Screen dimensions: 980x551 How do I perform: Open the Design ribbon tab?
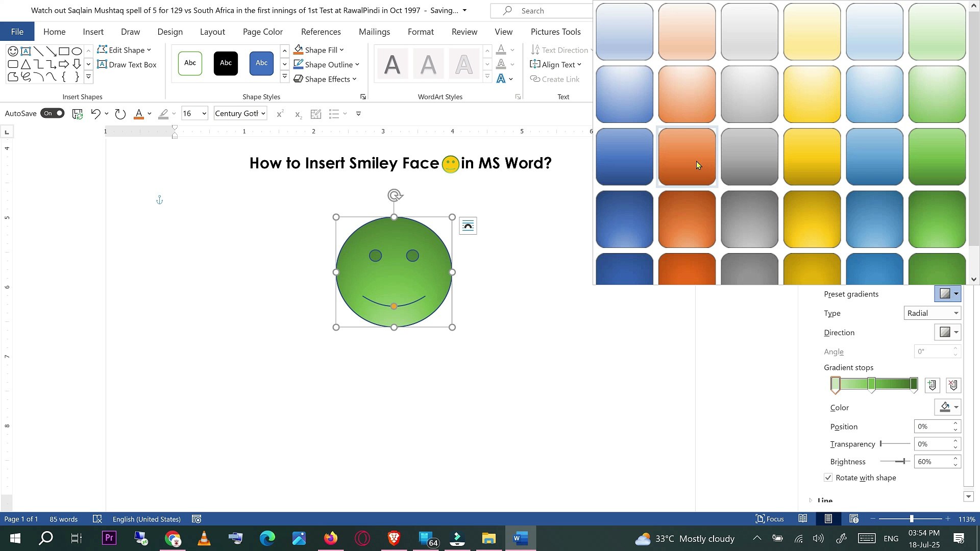(x=170, y=32)
